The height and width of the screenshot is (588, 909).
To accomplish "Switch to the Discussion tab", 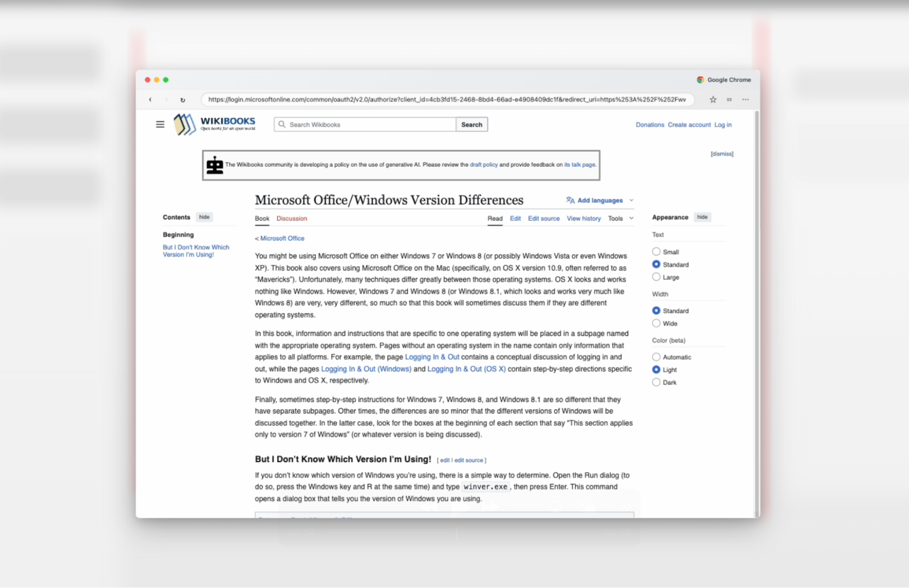I will (291, 218).
